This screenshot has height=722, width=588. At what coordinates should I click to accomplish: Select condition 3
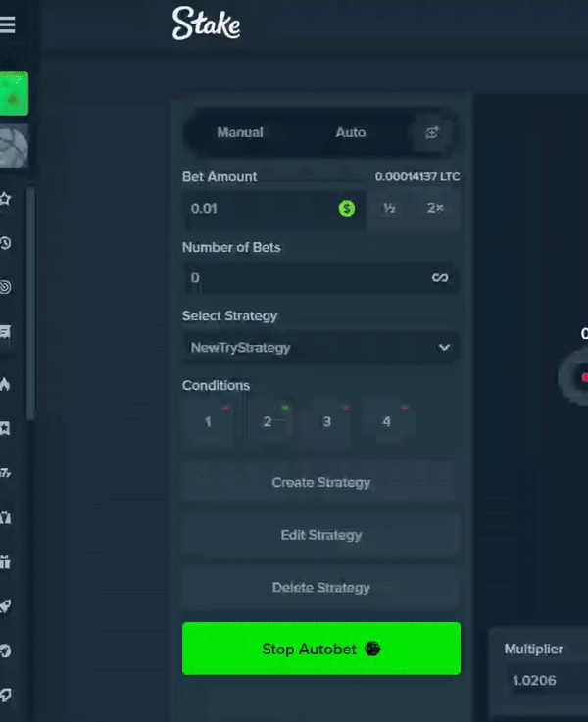click(x=327, y=421)
